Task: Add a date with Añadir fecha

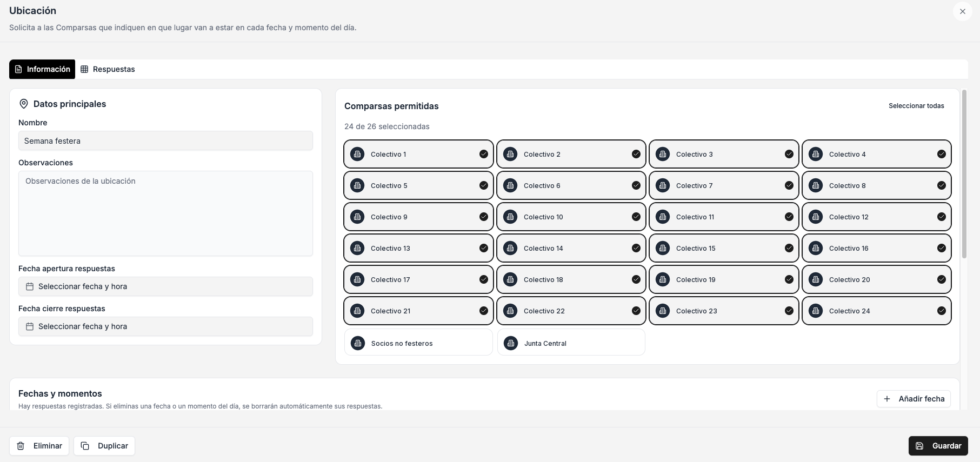Action: (x=914, y=399)
